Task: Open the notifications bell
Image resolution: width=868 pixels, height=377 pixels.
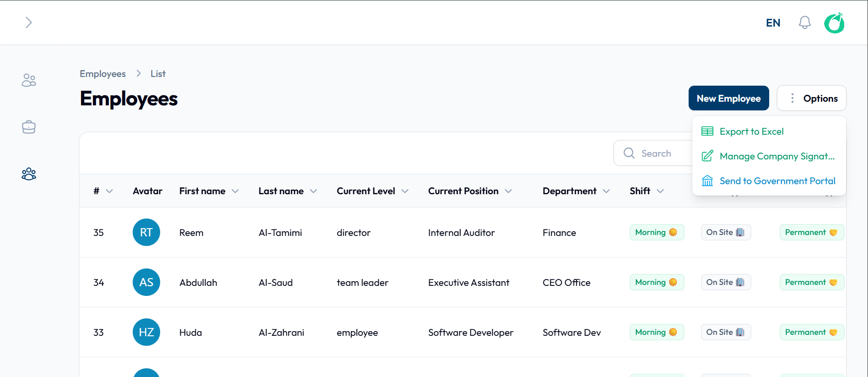Action: pyautogui.click(x=804, y=22)
